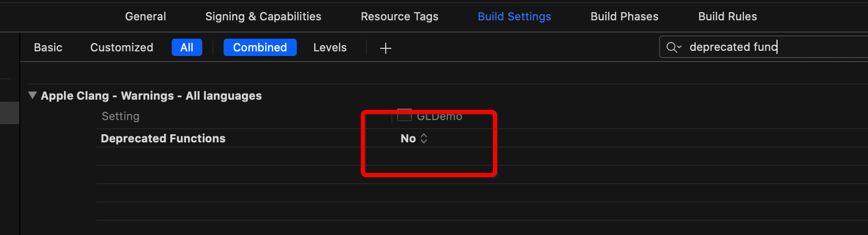This screenshot has width=868, height=235.
Task: Click the build settings search field
Action: [763, 47]
